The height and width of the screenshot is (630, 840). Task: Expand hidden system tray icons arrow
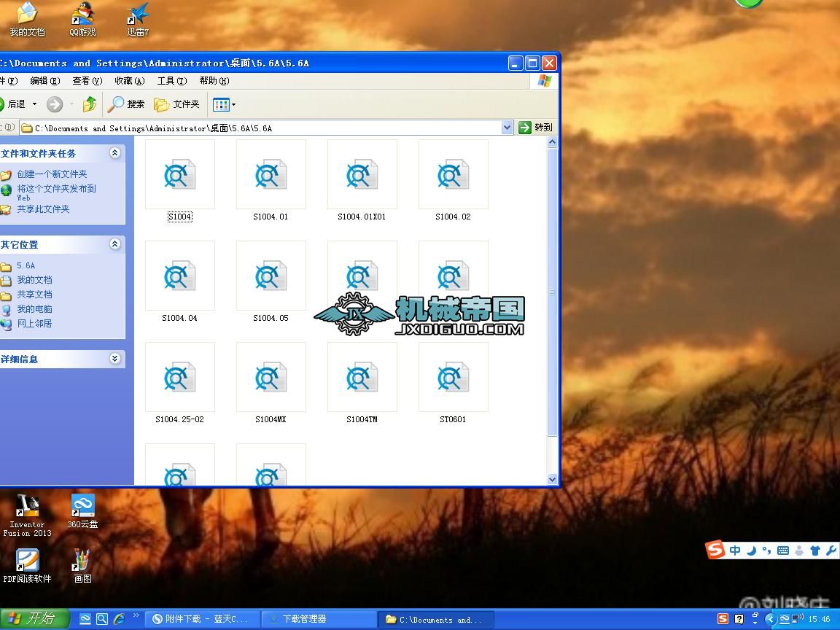pos(771,619)
